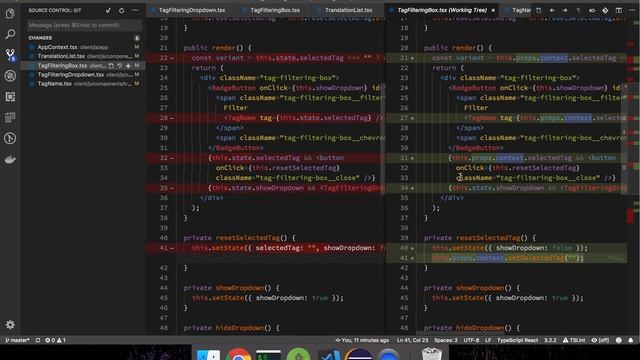This screenshot has height=360, width=640.
Task: Change the end of line sequence via LF
Action: point(488,340)
